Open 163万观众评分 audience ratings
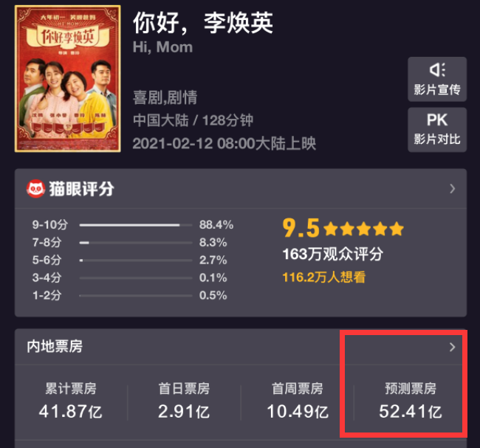The height and width of the screenshot is (448, 480). tap(333, 254)
